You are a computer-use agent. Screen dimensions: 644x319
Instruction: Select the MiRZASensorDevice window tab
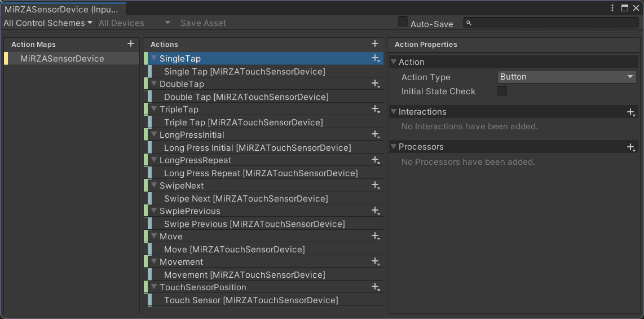tap(62, 9)
